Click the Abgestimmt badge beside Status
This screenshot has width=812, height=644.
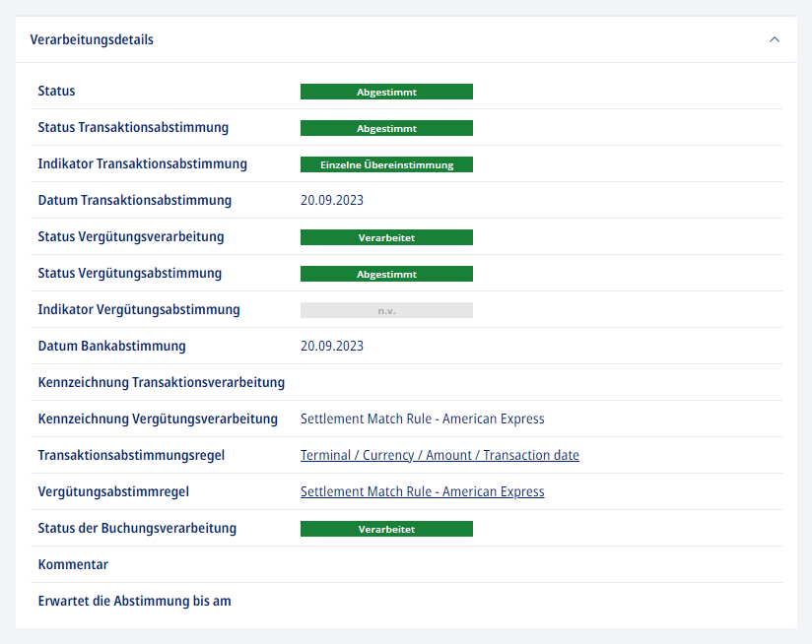386,92
